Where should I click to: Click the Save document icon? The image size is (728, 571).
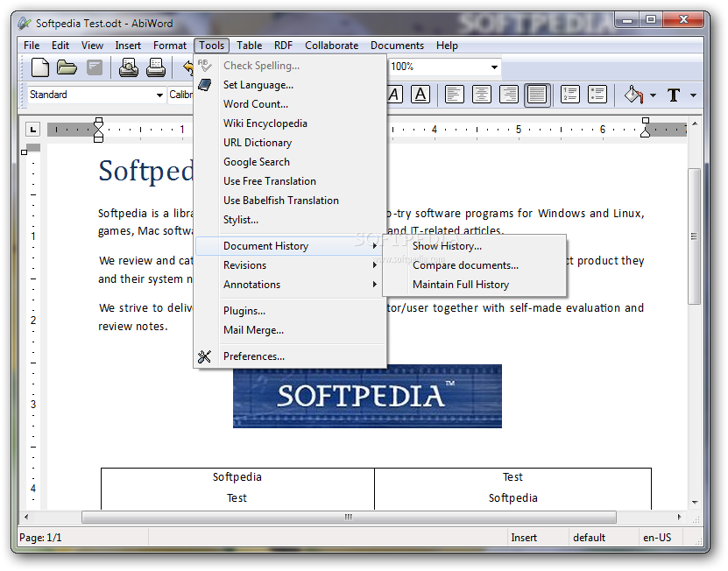(x=95, y=67)
